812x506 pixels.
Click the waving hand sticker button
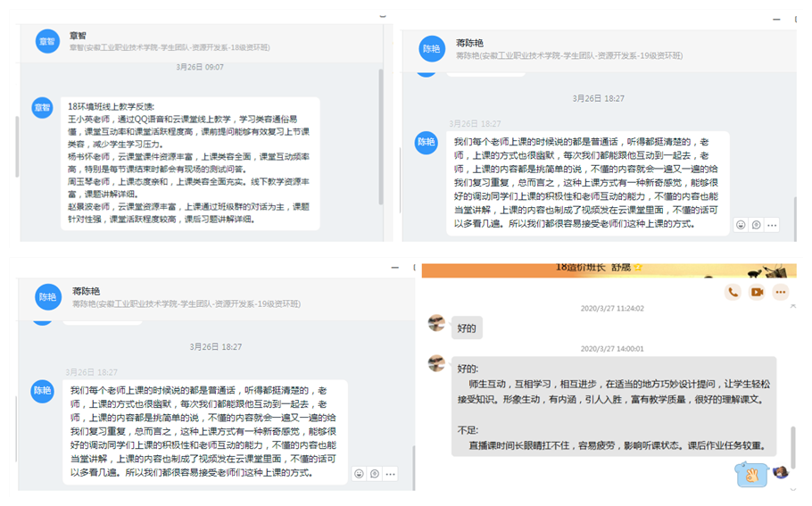(x=751, y=474)
